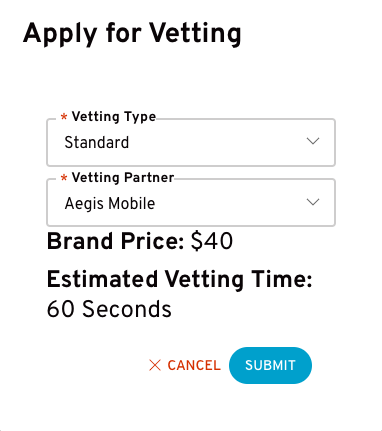The image size is (382, 431).
Task: Click the empty area inside Vetting Partner box
Action: click(x=230, y=203)
